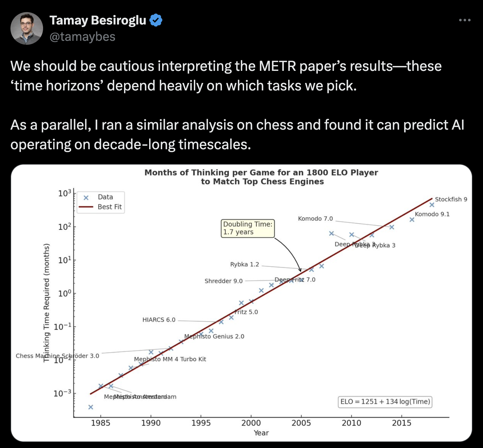Open the @tamaybes handle link
This screenshot has width=483, height=448.
(x=82, y=37)
